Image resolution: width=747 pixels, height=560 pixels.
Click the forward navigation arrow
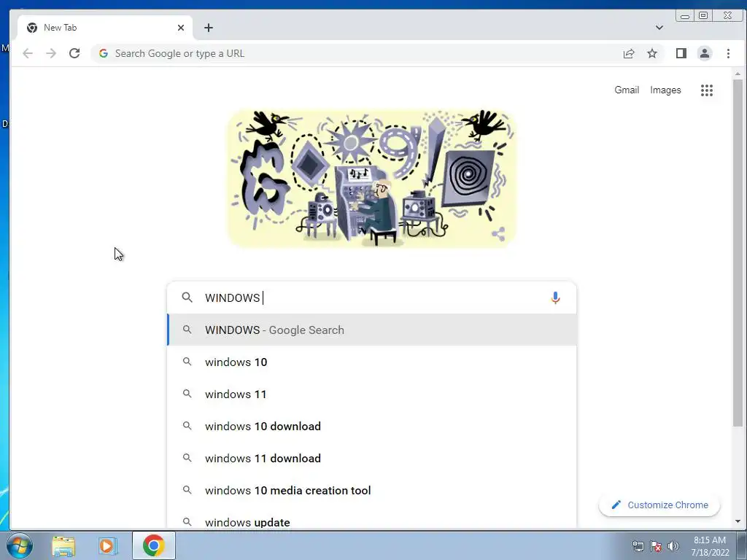[51, 53]
